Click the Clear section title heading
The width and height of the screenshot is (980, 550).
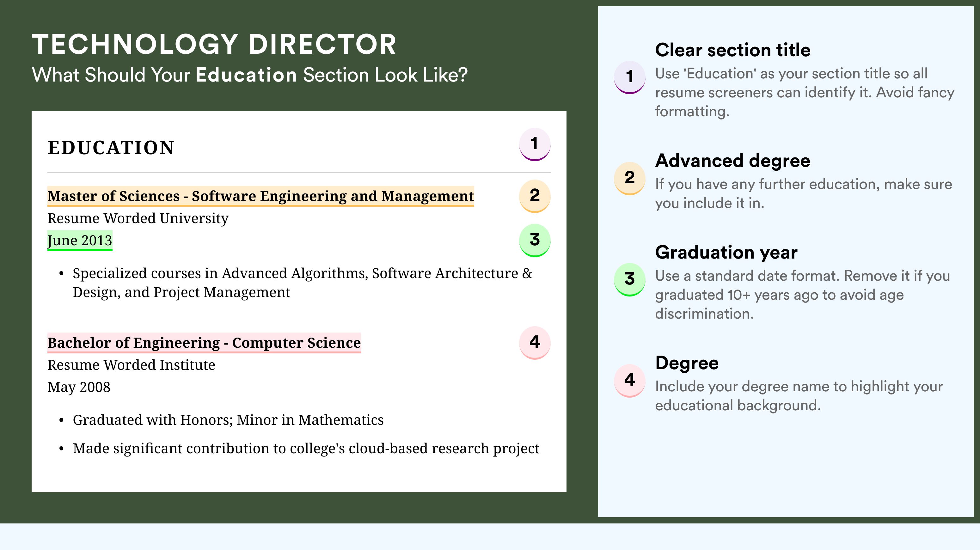(x=733, y=50)
